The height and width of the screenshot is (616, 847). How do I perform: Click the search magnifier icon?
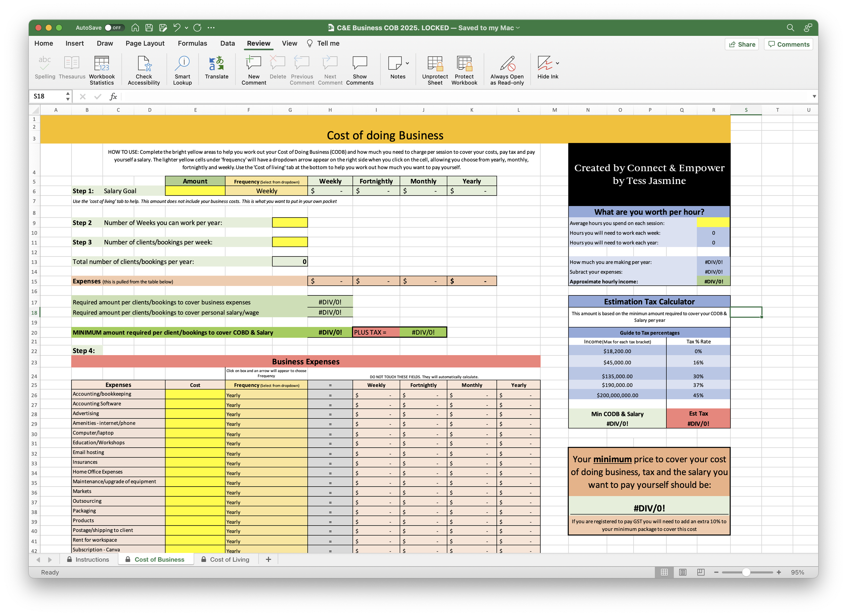(x=790, y=28)
